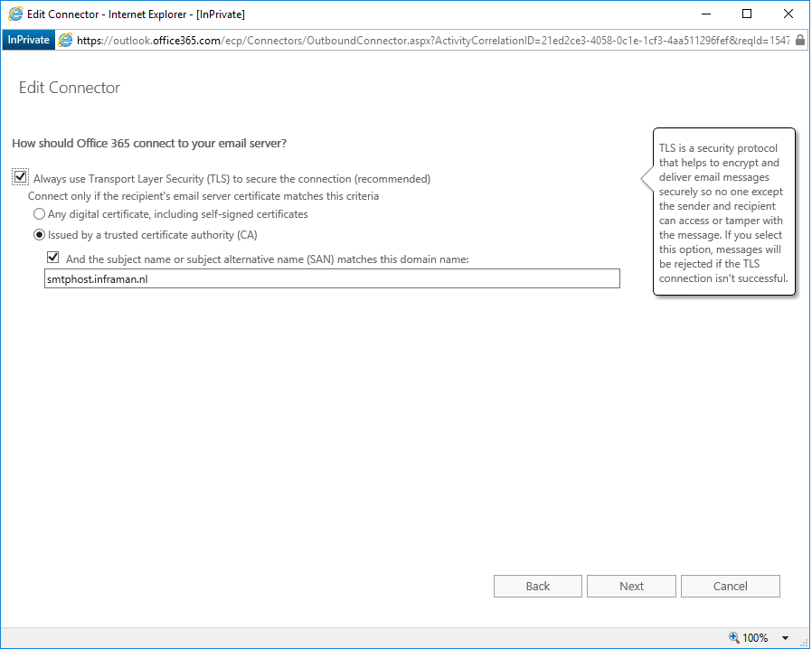Click the page favicon in the address bar
Viewport: 812px width, 649px height.
(x=63, y=40)
